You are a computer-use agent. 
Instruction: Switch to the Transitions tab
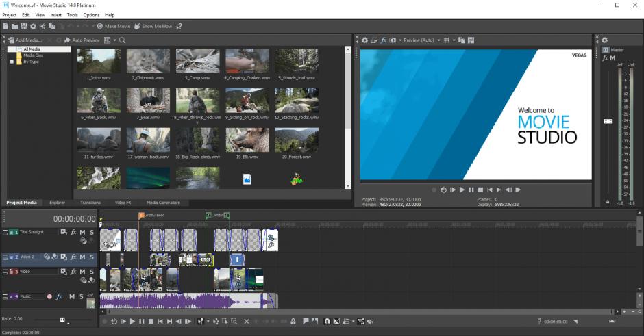click(90, 203)
